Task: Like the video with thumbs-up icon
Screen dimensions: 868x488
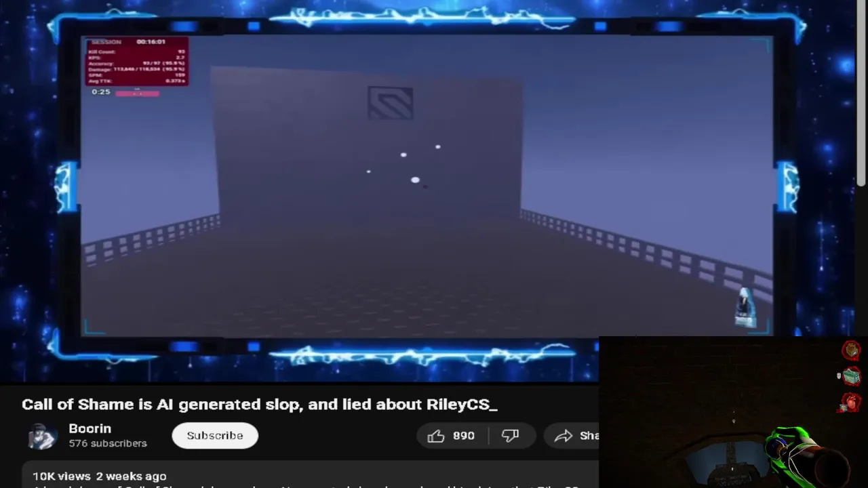Action: coord(451,436)
